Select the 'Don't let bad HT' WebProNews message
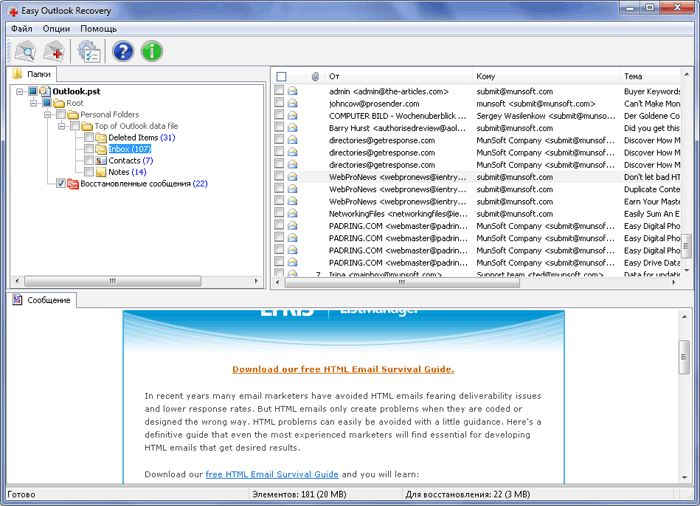700x506 pixels. (477, 177)
